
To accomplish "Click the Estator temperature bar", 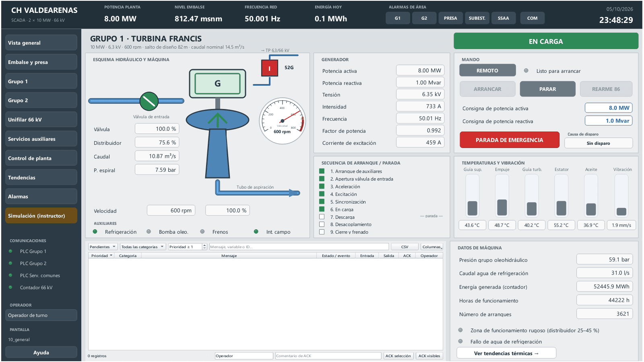I will 561,195.
